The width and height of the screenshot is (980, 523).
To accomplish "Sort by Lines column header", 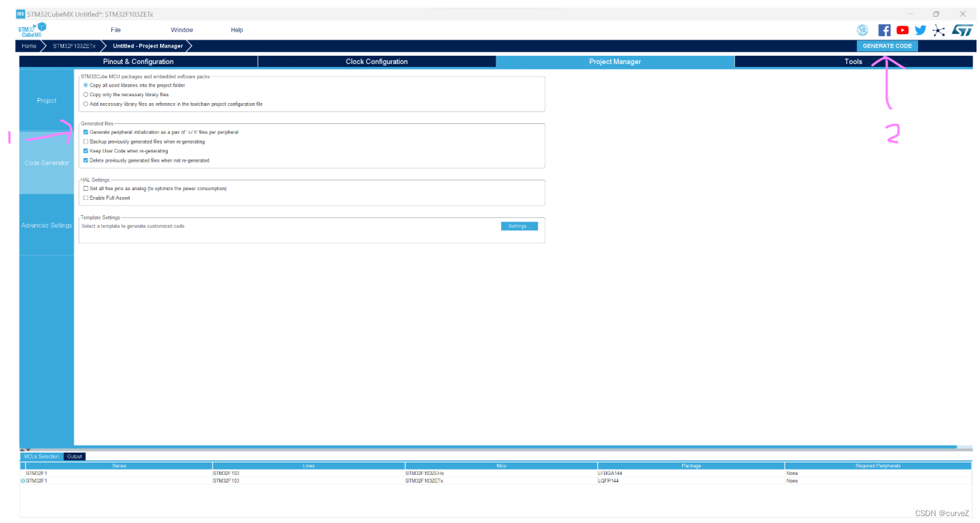I will (x=308, y=465).
